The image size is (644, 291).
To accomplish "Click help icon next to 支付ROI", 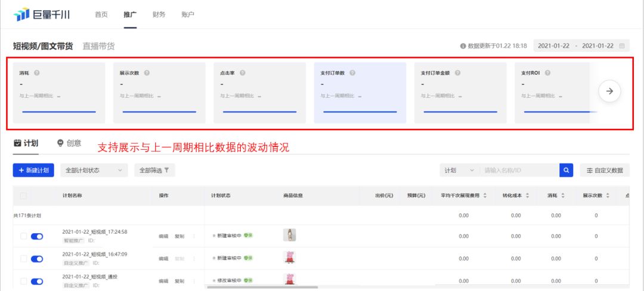I will (x=547, y=73).
